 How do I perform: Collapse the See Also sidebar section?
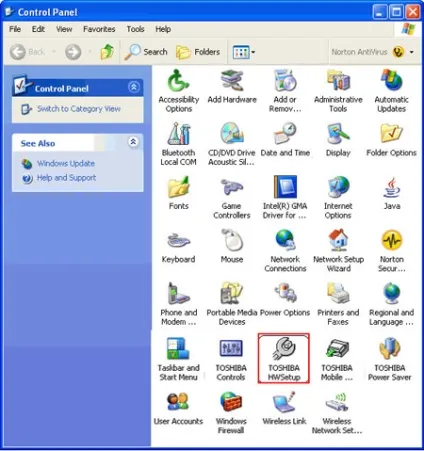coord(133,142)
